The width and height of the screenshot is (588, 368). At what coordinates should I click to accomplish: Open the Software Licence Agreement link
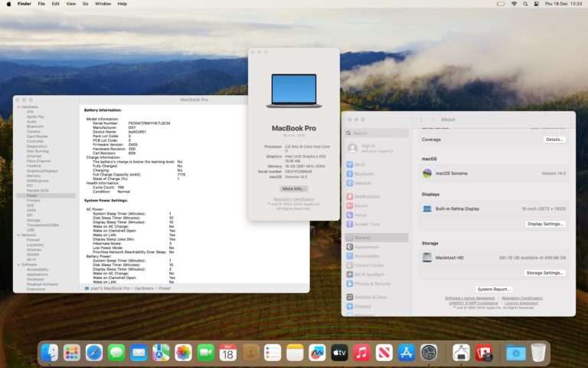click(x=469, y=298)
